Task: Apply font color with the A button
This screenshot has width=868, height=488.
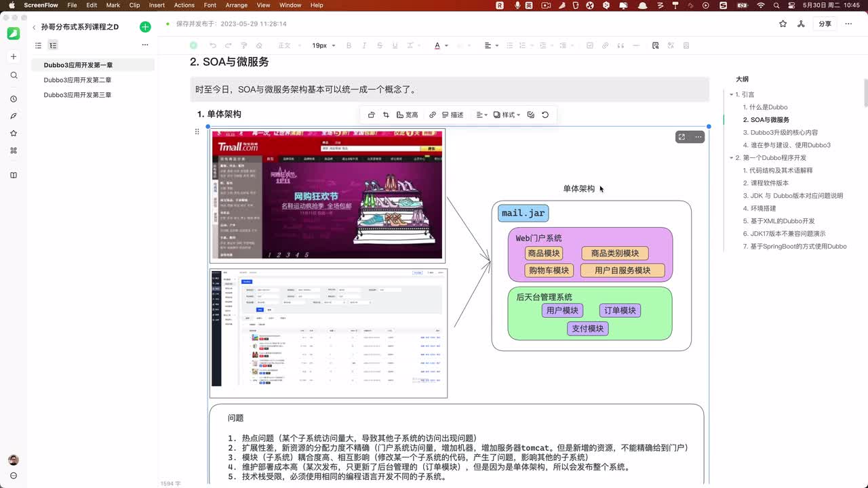Action: click(437, 45)
